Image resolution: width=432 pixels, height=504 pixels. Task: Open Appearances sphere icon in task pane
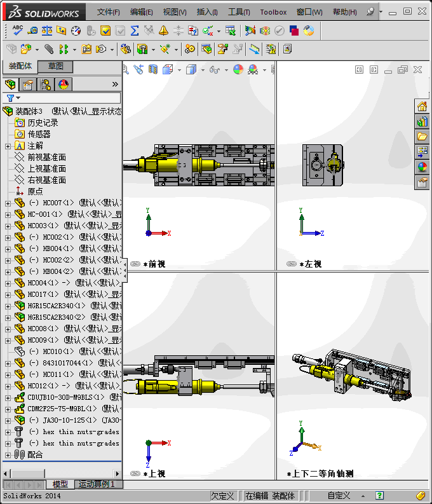pos(422,167)
